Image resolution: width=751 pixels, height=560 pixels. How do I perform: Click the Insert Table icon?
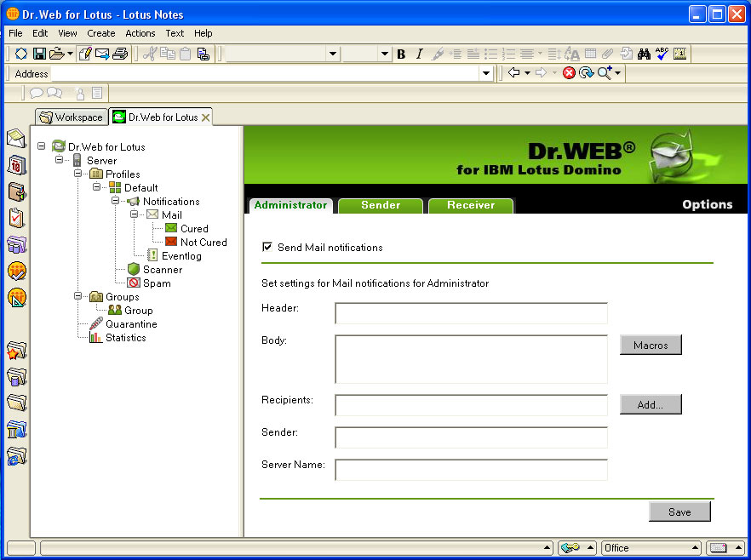click(590, 54)
